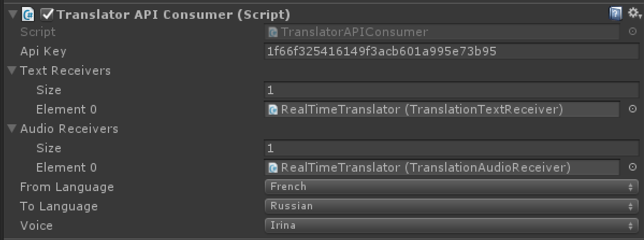644x240 pixels.
Task: Collapse the Text Receivers array
Action: point(11,71)
